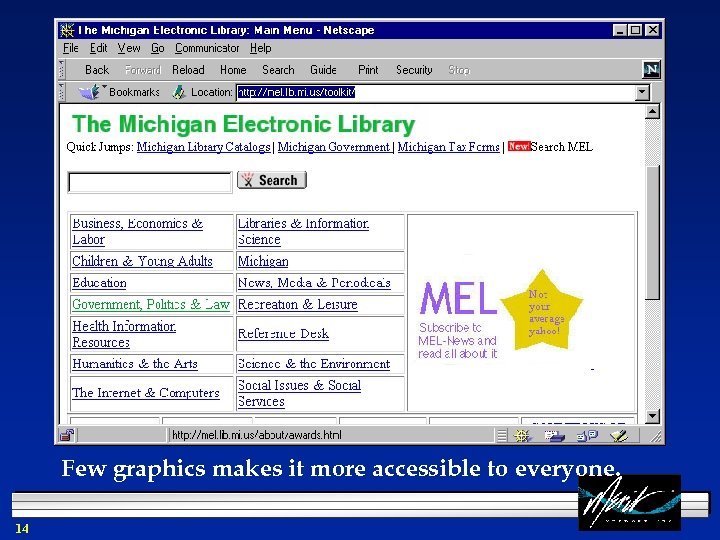Click the security padlock icon in status bar
The width and height of the screenshot is (720, 540).
click(67, 435)
